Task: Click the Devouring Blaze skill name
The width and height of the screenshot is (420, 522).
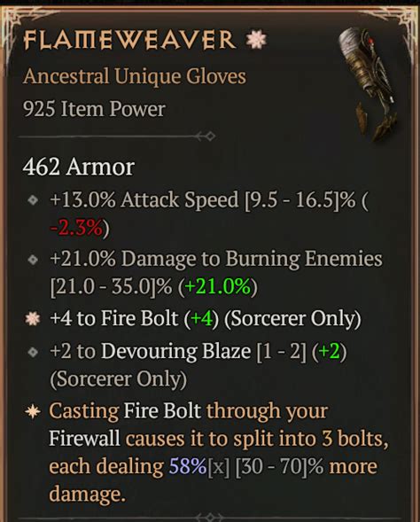Action: [x=175, y=351]
